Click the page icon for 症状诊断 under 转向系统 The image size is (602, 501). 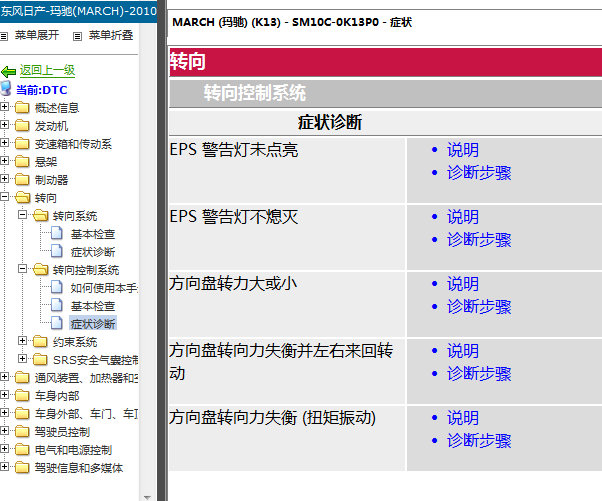click(x=57, y=251)
